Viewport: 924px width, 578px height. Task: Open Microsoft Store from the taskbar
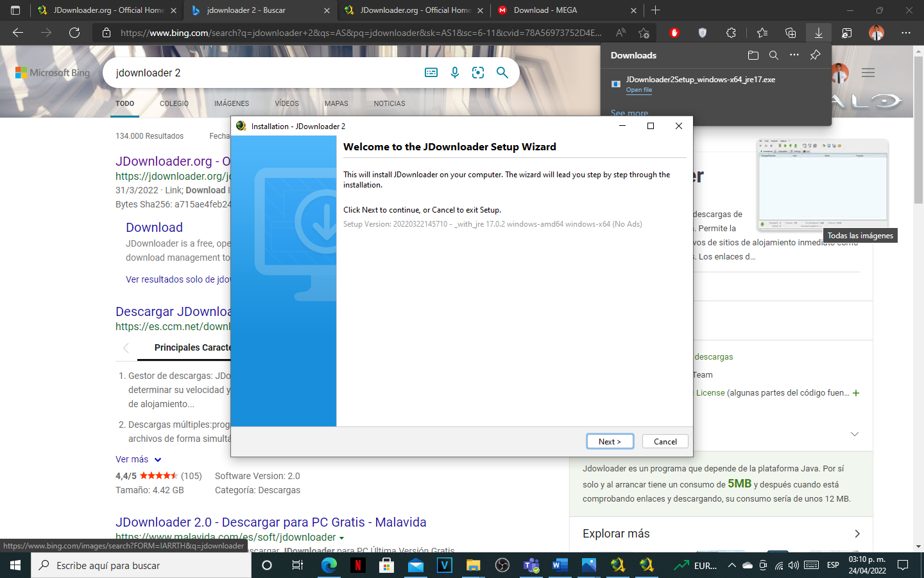(386, 565)
